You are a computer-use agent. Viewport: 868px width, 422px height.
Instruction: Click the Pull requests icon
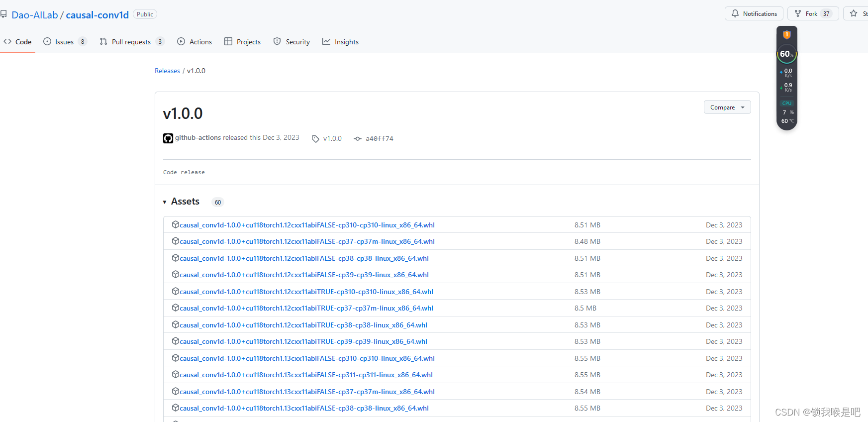tap(103, 41)
